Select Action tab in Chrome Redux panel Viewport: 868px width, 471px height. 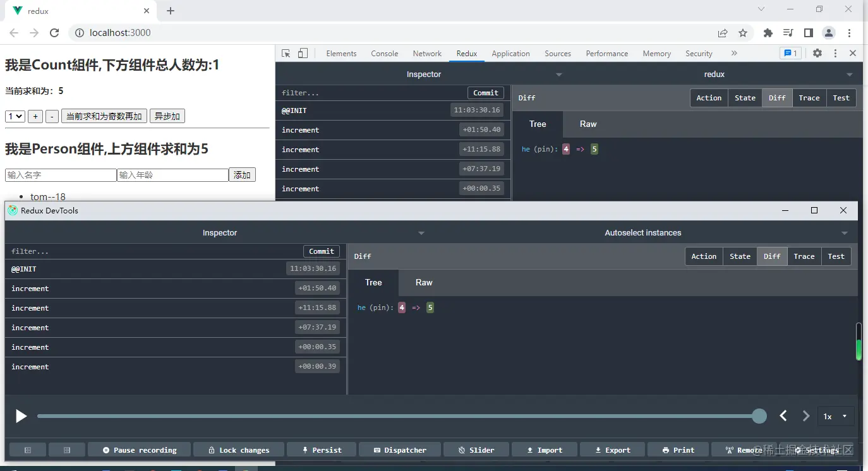709,98
